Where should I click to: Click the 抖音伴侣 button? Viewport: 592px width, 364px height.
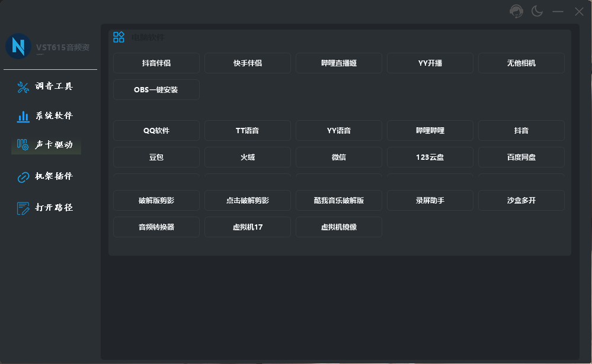click(156, 63)
